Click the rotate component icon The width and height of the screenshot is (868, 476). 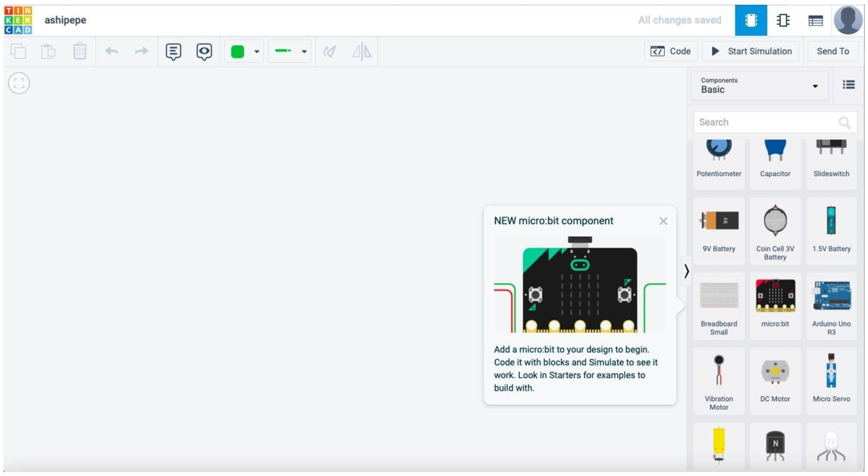tap(330, 52)
